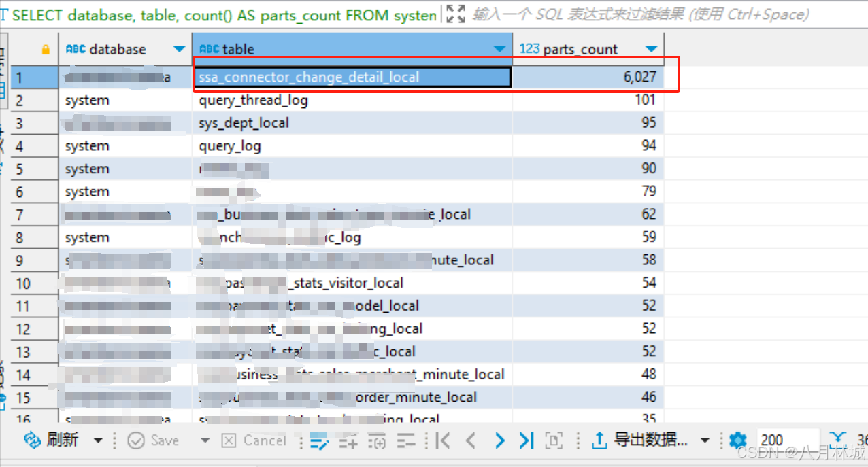Click the delete row icon
Screen dimensions: 868x467
(x=406, y=441)
